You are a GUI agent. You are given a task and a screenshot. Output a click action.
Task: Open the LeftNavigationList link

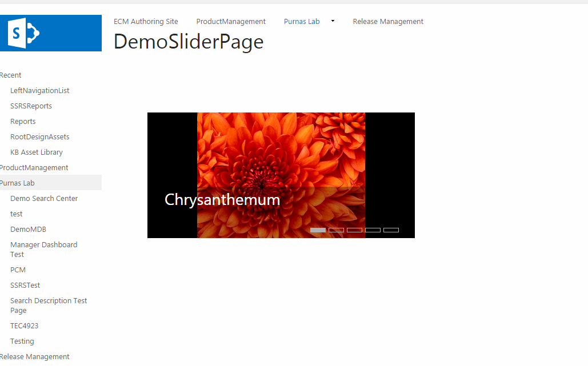(40, 90)
